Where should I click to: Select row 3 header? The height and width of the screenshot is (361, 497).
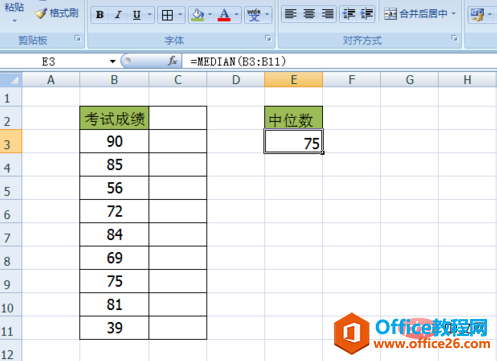(x=11, y=142)
